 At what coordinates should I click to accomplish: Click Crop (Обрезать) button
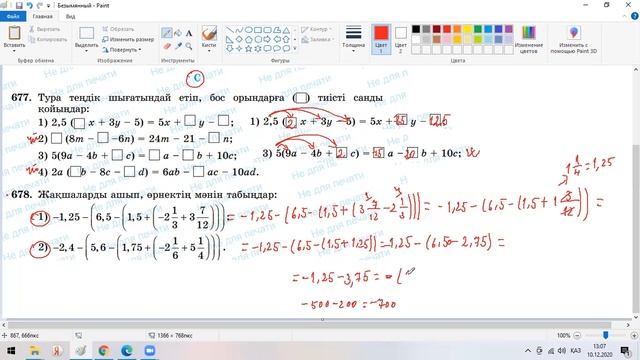click(118, 29)
